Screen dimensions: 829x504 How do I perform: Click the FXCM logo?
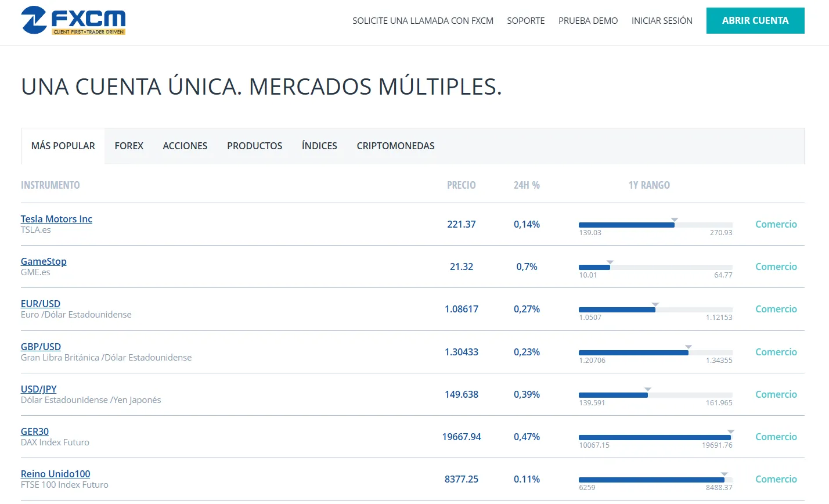pyautogui.click(x=73, y=20)
